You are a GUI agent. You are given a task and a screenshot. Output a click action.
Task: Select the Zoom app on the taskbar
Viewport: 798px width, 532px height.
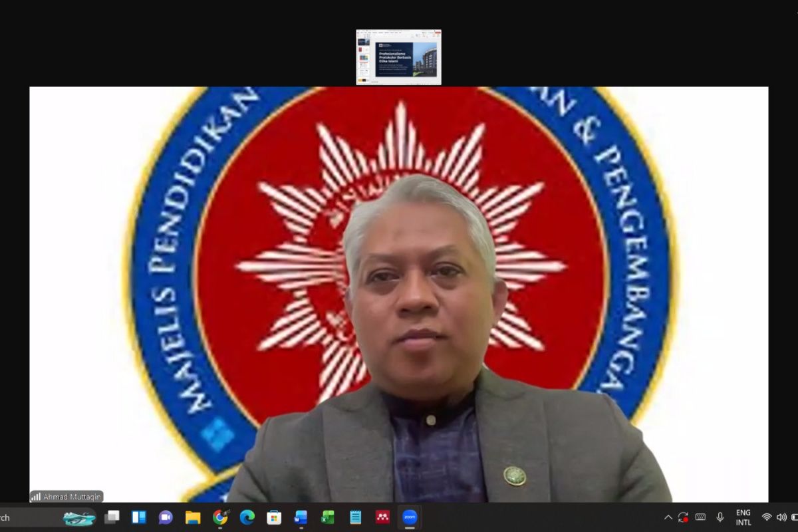pyautogui.click(x=410, y=517)
